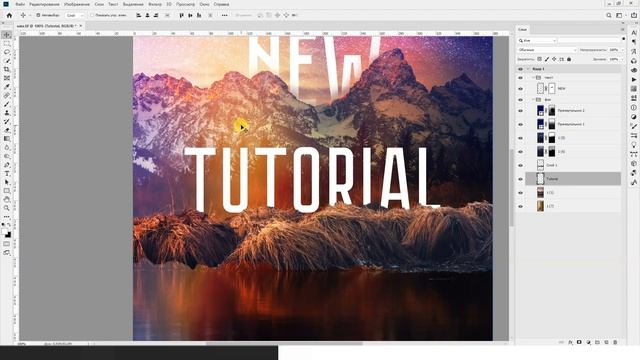Image resolution: width=640 pixels, height=360 pixels.
Task: Select the Zoom magnifier tool
Action: pyautogui.click(x=7, y=208)
